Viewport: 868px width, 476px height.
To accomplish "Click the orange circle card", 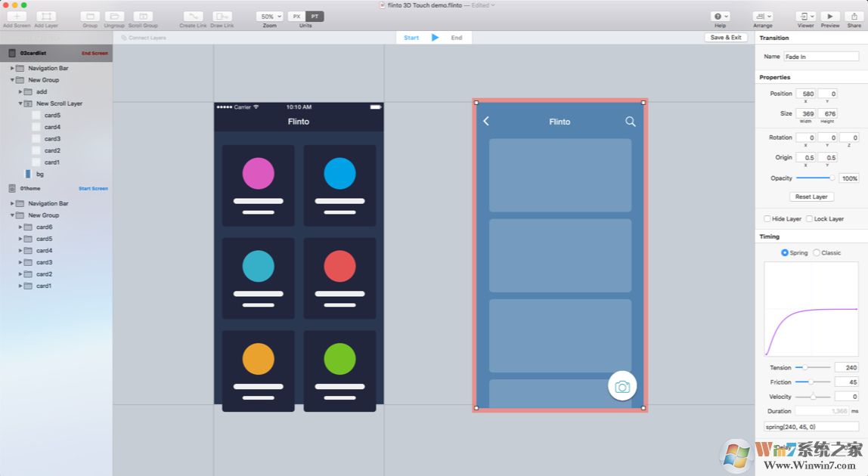I will click(x=258, y=371).
